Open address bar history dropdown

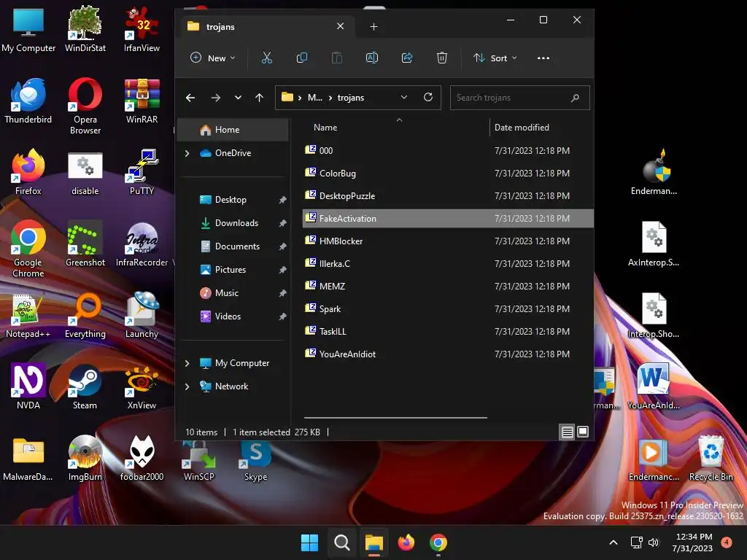(404, 97)
